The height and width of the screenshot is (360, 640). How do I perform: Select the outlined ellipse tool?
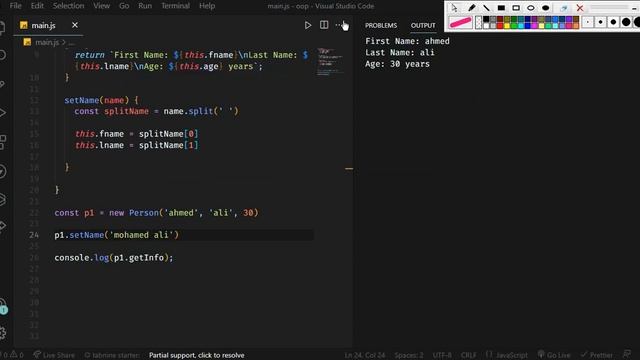click(530, 8)
